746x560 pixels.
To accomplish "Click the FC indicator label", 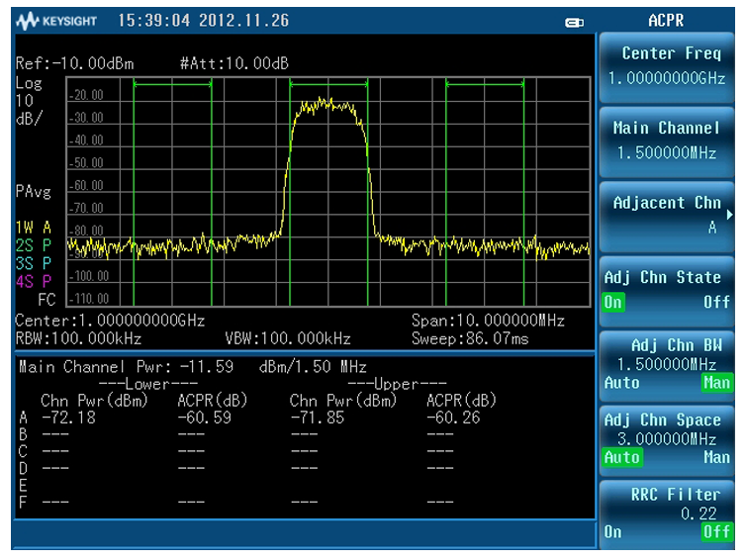I will (47, 300).
